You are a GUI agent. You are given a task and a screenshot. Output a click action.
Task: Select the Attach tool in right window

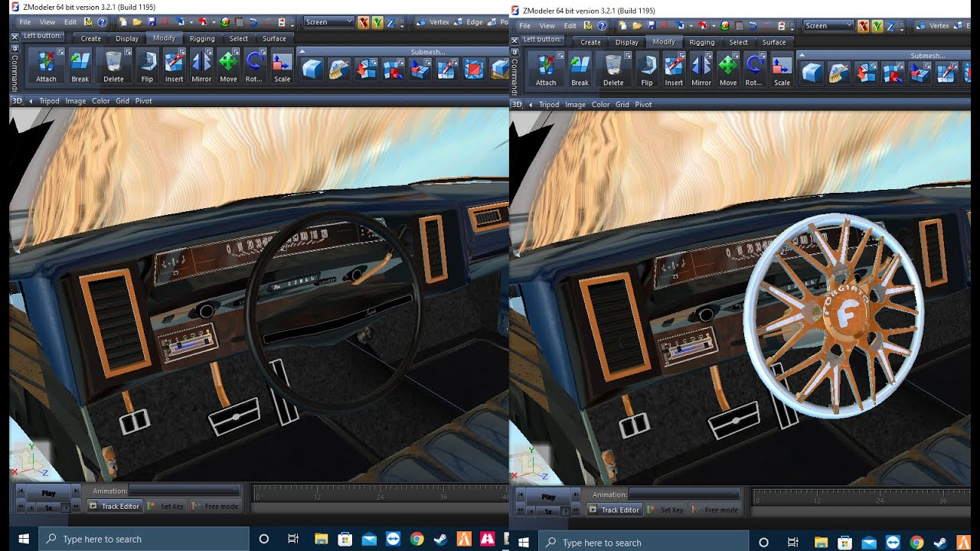(546, 70)
